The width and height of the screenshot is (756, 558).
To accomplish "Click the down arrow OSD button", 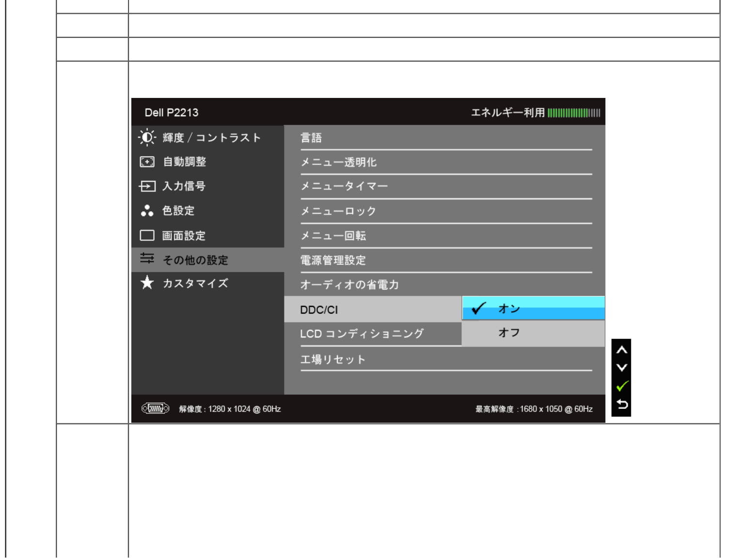I will (x=622, y=367).
